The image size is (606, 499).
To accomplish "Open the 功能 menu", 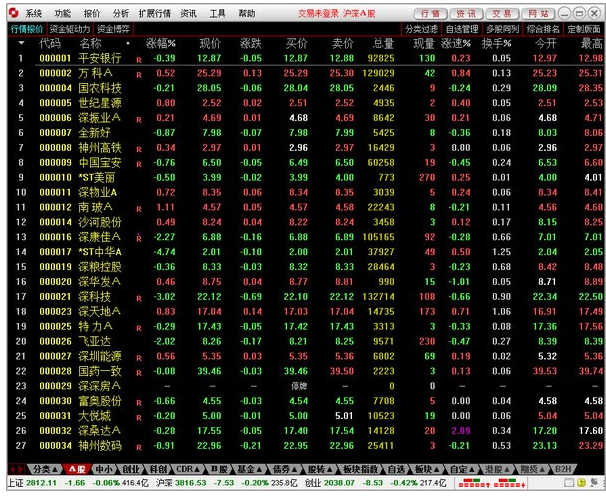I will point(63,14).
